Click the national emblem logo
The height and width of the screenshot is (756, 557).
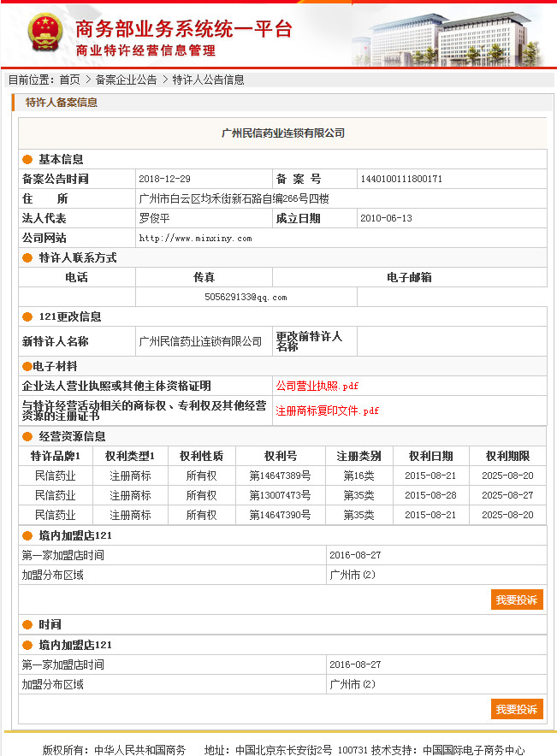(45, 33)
